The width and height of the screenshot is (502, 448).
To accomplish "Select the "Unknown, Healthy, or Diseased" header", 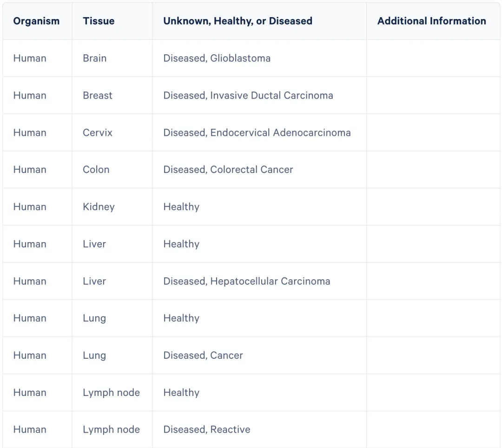I will click(x=238, y=21).
